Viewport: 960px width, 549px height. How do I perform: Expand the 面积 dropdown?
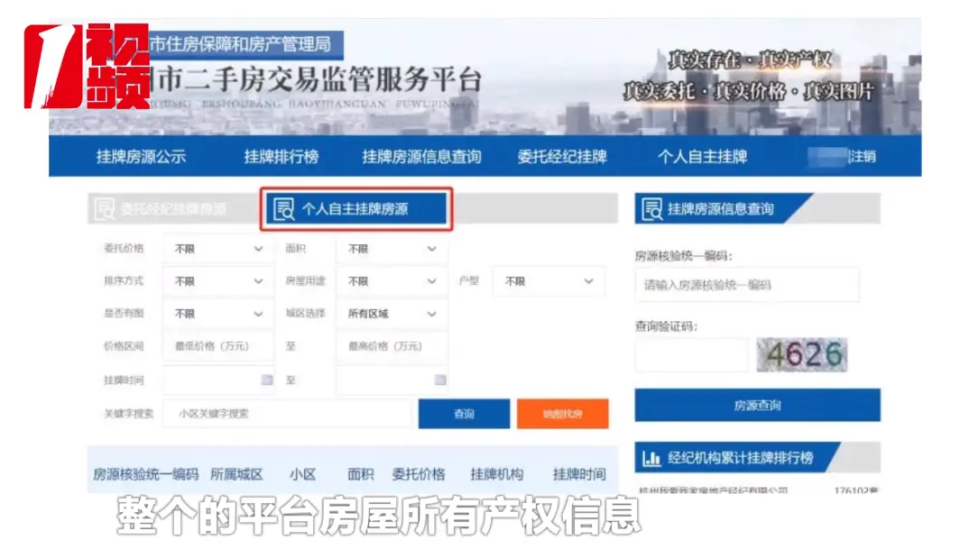(x=392, y=249)
